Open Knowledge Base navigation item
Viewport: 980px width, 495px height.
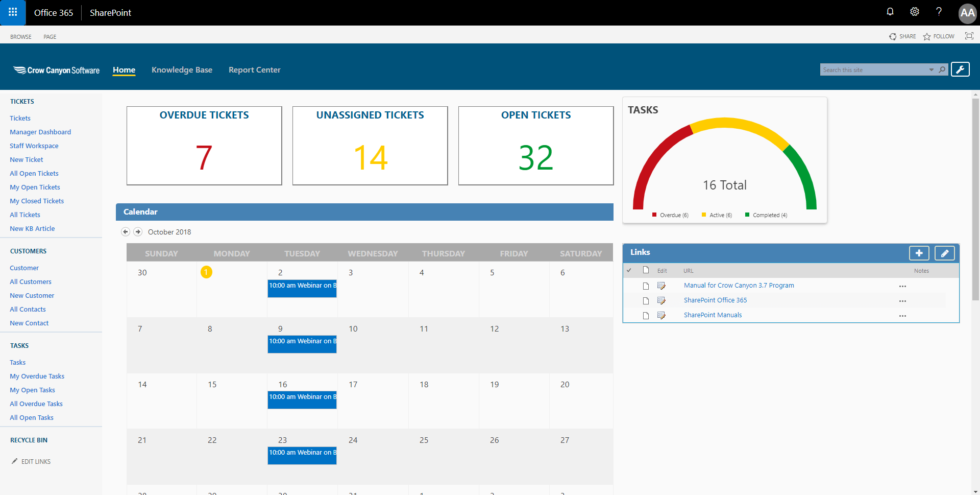coord(182,70)
